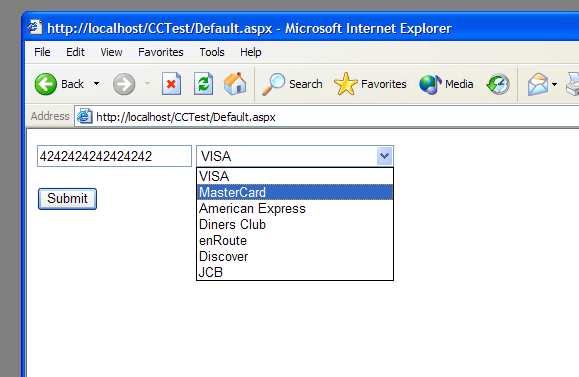Image resolution: width=579 pixels, height=377 pixels.
Task: Open the Search magnifier button
Action: (292, 84)
